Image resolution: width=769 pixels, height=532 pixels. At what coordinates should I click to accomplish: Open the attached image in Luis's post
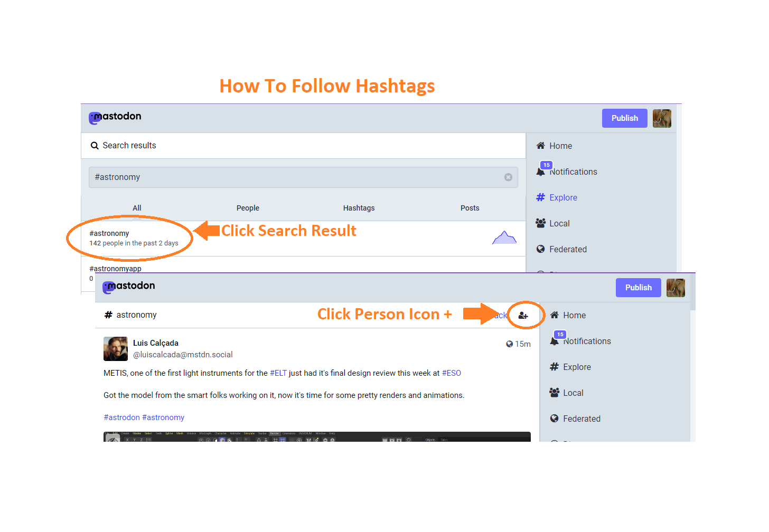click(317, 437)
